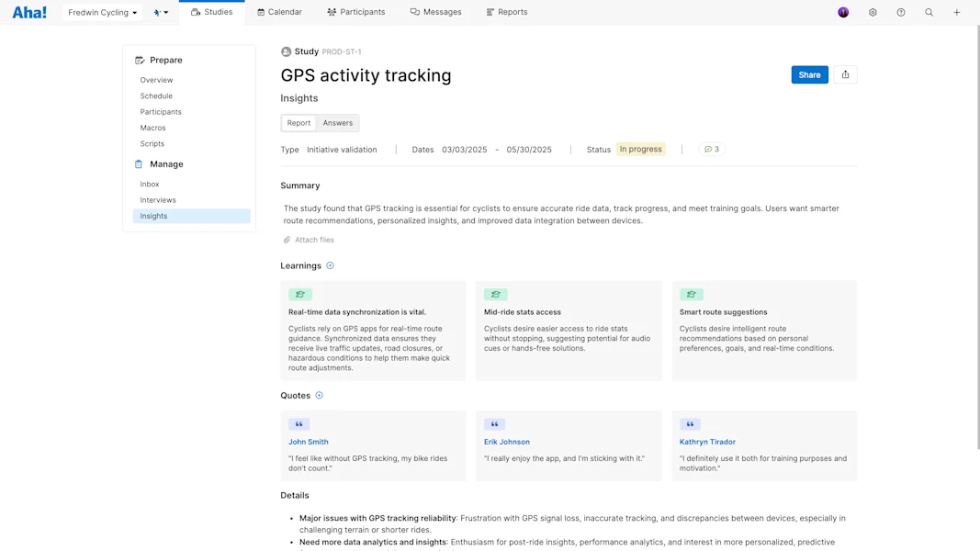
Task: Go to the Participants top tab
Action: (356, 12)
